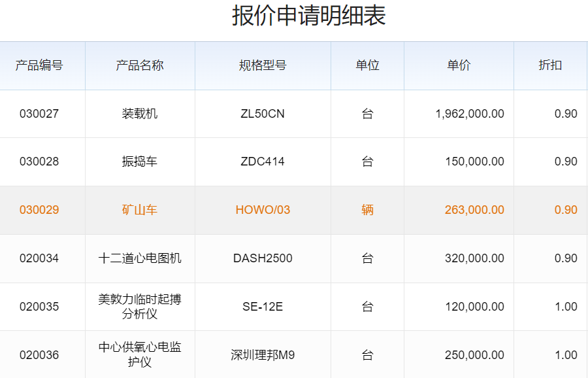Select the 装载机 product name cell
The image size is (588, 378).
pyautogui.click(x=140, y=114)
